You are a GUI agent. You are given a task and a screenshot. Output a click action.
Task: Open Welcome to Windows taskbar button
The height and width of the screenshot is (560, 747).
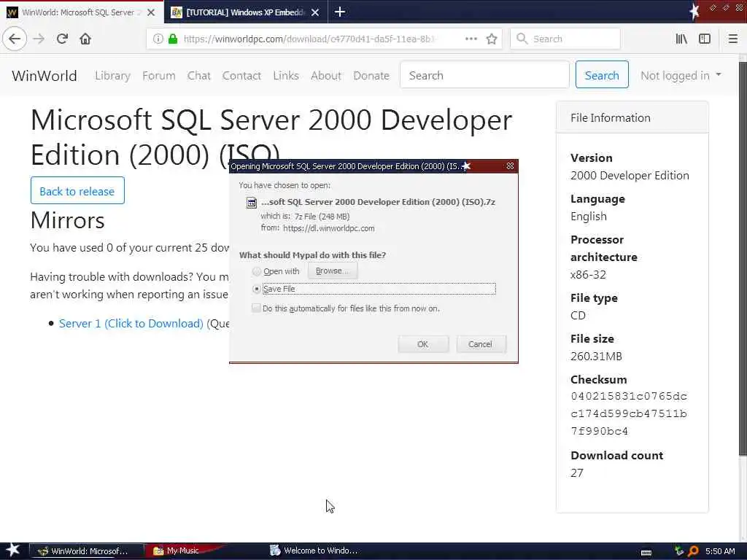pos(314,551)
